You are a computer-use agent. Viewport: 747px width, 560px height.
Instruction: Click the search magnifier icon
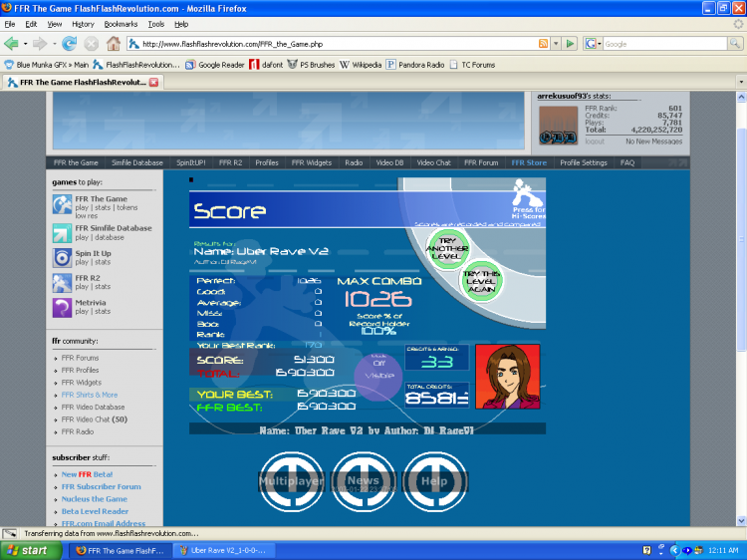(735, 44)
